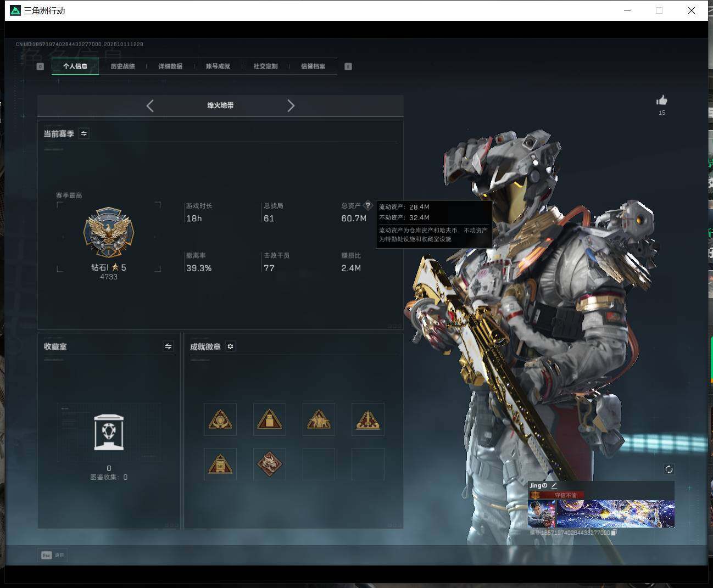
Task: Click the Q key icon before the tabs
Action: click(40, 66)
